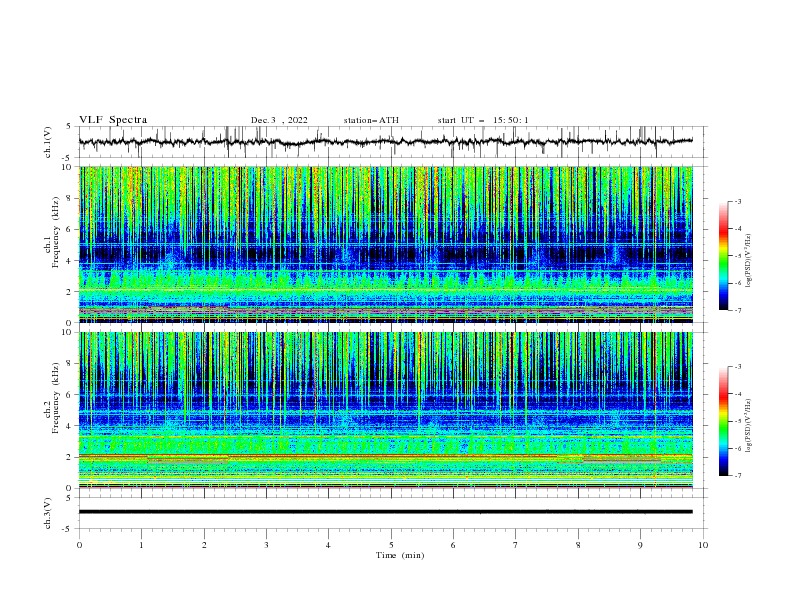This screenshot has height=612, width=792.
Task: Click the 'Time (min)' axis title
Action: click(x=400, y=555)
